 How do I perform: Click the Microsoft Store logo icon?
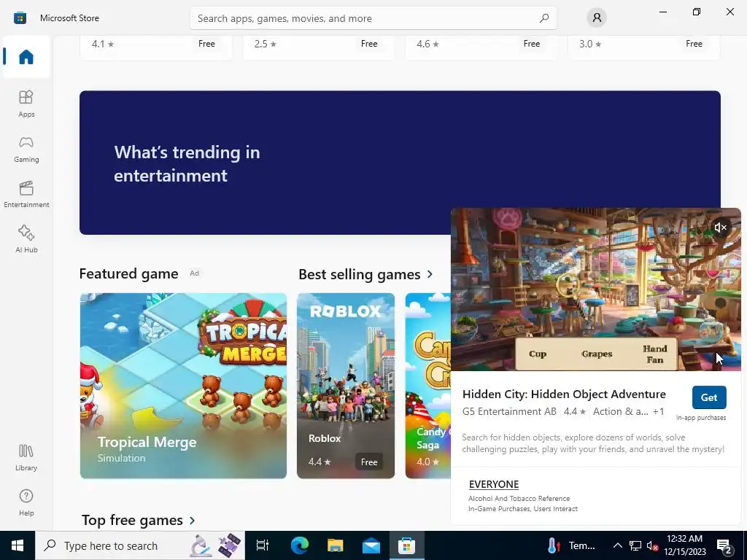click(x=20, y=18)
